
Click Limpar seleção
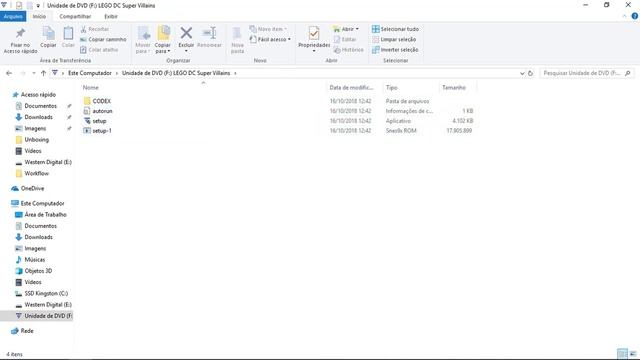[x=394, y=39]
